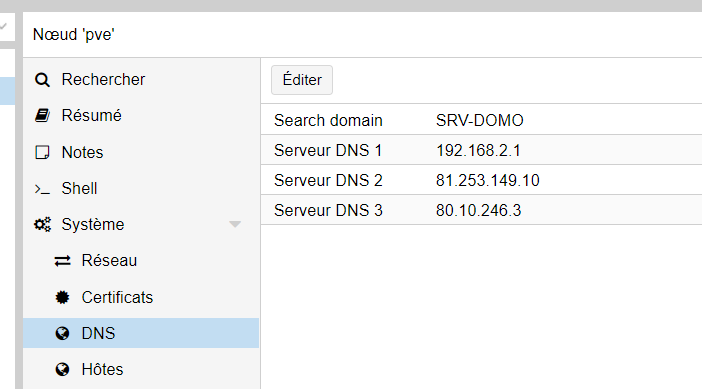Viewport: 702px width, 389px height.
Task: Select the Serveur DNS 1 row
Action: (x=481, y=150)
